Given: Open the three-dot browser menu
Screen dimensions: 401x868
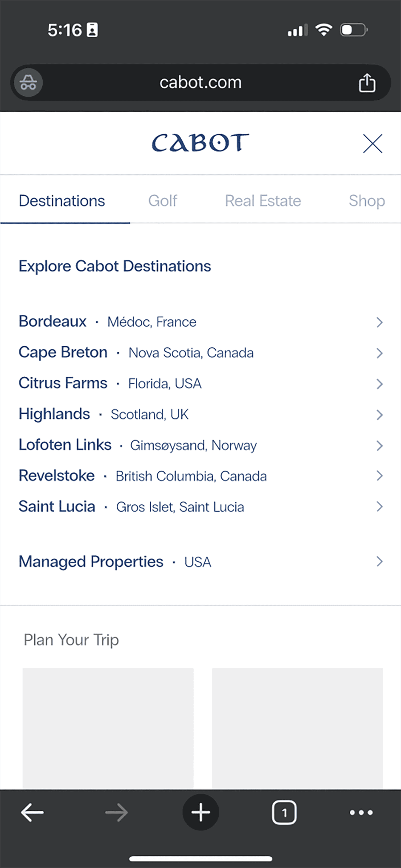Looking at the screenshot, I should pyautogui.click(x=361, y=812).
